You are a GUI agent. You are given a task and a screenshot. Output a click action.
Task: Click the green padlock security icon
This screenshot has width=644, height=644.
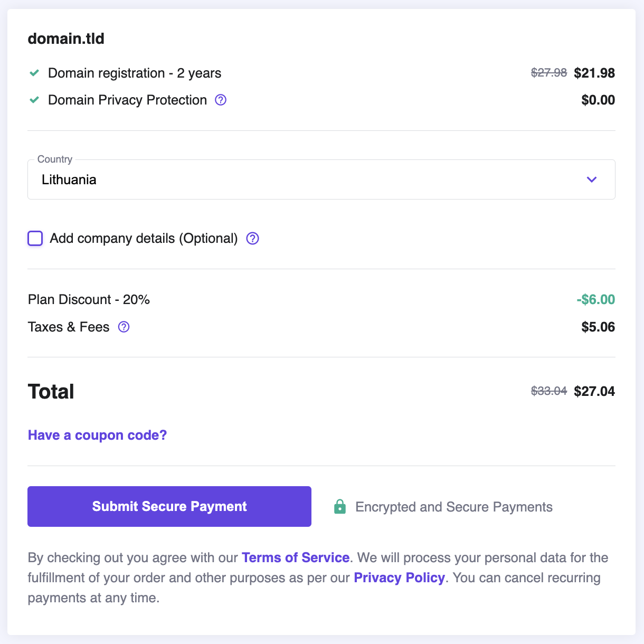[x=340, y=507]
